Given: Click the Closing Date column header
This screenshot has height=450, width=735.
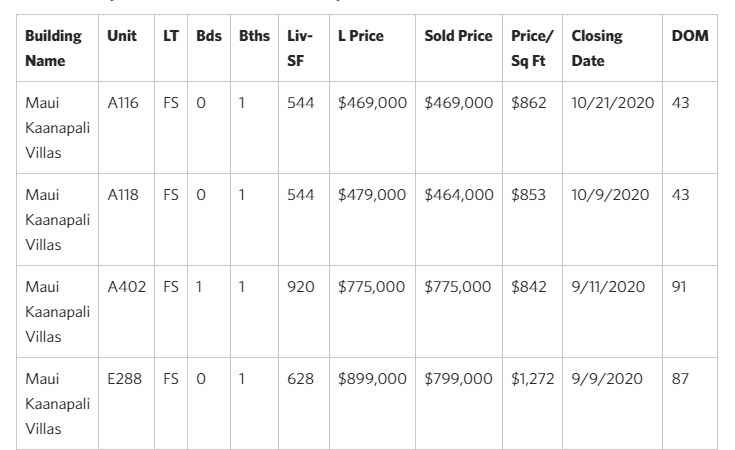Looking at the screenshot, I should (597, 48).
